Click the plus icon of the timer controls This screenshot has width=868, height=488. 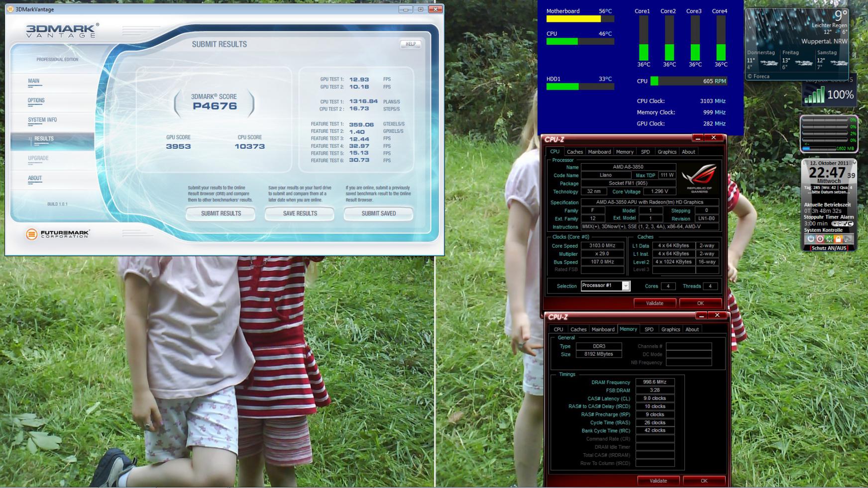[x=835, y=223]
